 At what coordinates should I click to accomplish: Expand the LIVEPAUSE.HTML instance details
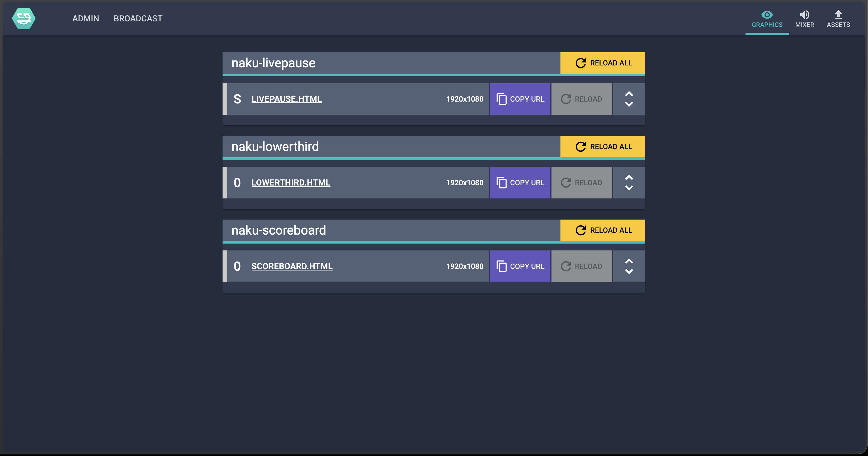click(629, 99)
